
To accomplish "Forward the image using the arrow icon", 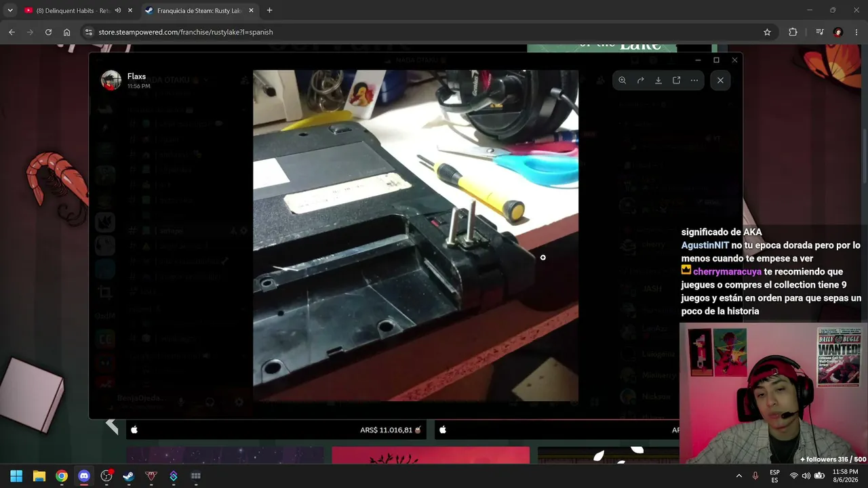I will pos(640,80).
